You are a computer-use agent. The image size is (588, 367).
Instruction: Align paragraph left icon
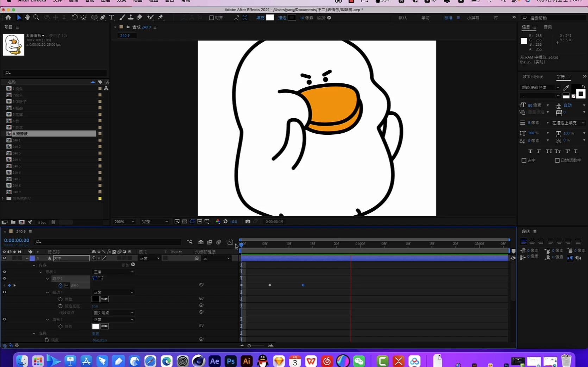pos(524,241)
